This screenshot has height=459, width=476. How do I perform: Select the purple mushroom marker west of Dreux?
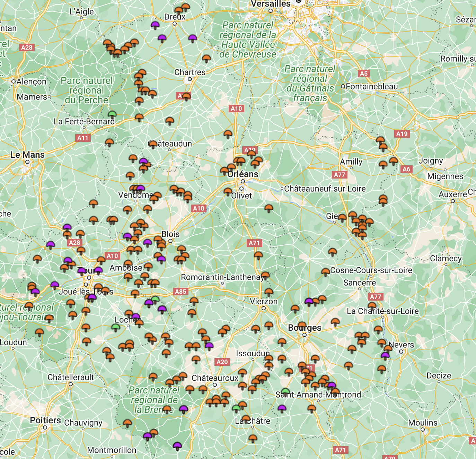pyautogui.click(x=155, y=25)
